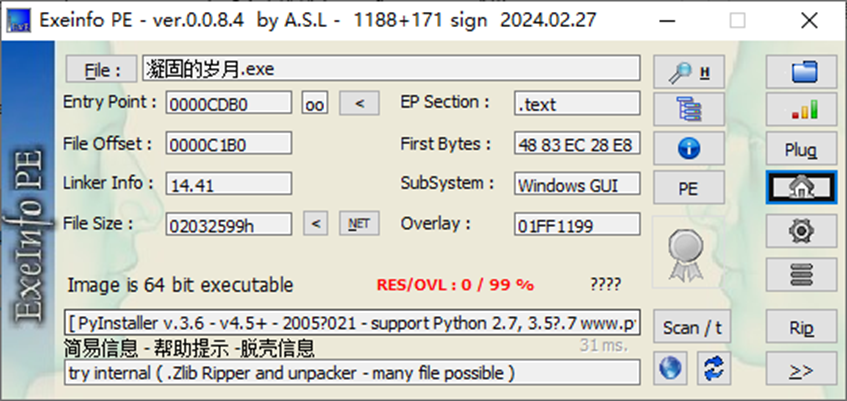The height and width of the screenshot is (401, 847).
Task: Open the Rip menu button
Action: (802, 327)
